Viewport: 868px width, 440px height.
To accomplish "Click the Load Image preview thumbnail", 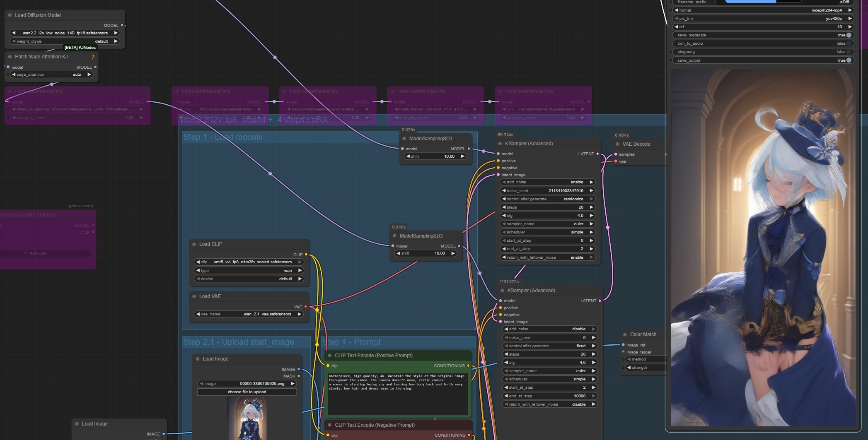I will 247,418.
